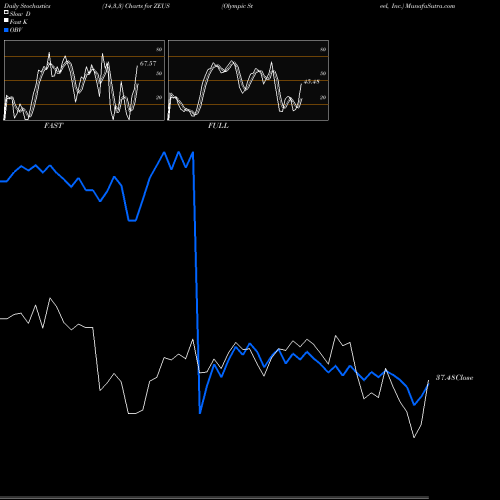Click the Fast K legend swatch
500x500 pixels.
(6, 21)
